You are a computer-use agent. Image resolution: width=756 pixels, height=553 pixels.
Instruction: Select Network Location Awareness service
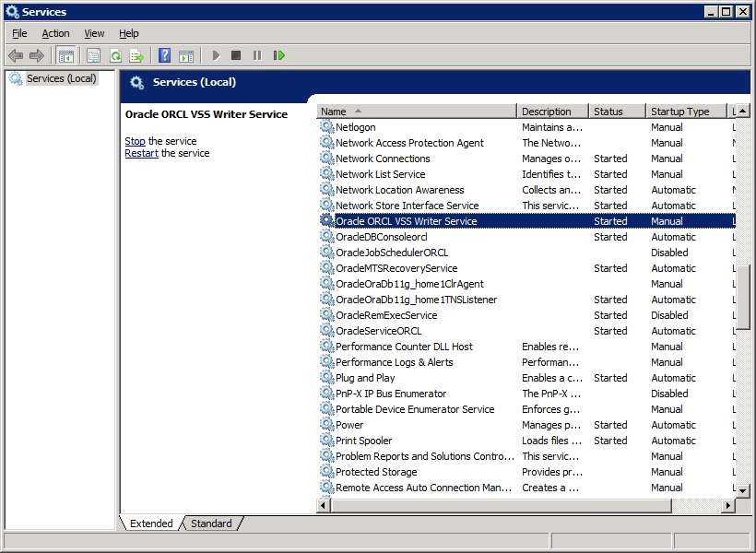(x=526, y=190)
